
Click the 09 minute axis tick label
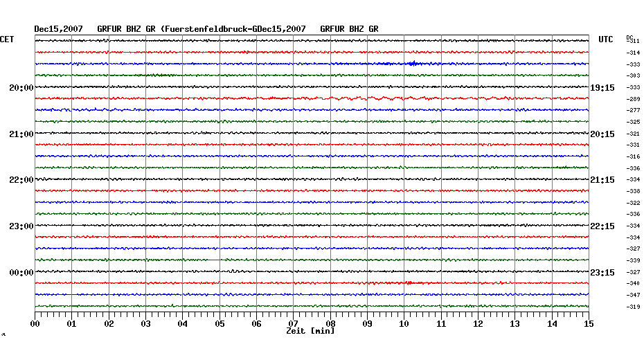point(367,324)
